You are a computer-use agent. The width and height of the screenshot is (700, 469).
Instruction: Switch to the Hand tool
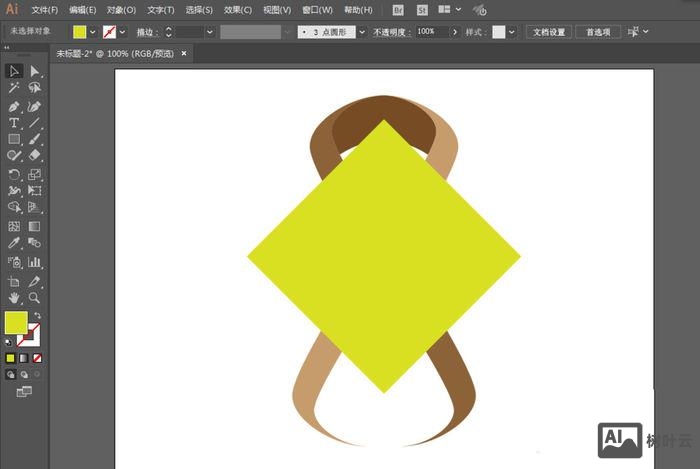[x=14, y=297]
